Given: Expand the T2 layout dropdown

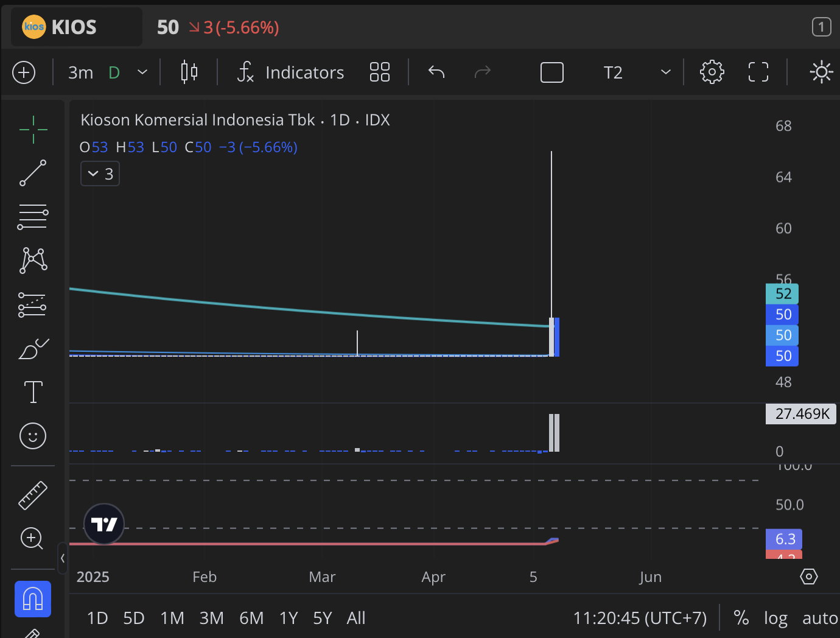Looking at the screenshot, I should click(x=665, y=72).
